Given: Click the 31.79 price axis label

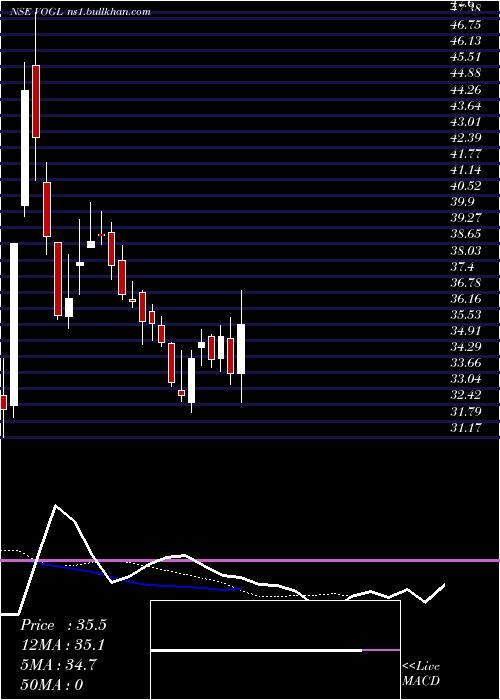Looking at the screenshot, I should click(x=466, y=412).
